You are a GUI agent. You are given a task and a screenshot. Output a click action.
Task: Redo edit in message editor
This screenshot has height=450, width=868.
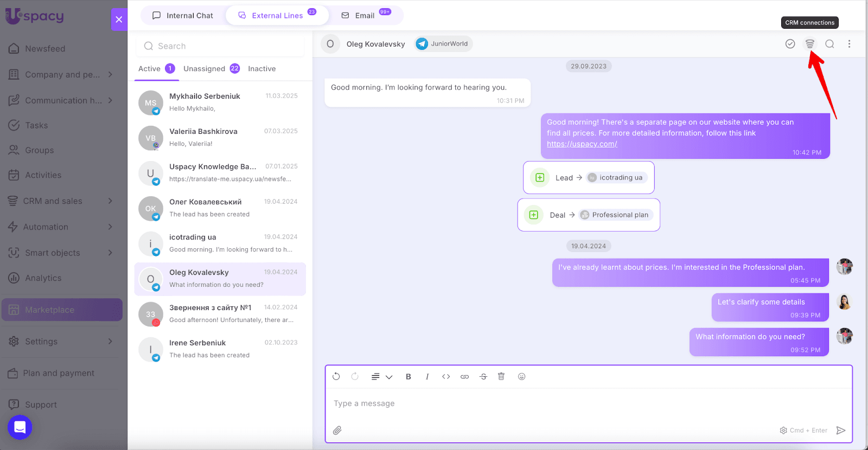tap(355, 376)
